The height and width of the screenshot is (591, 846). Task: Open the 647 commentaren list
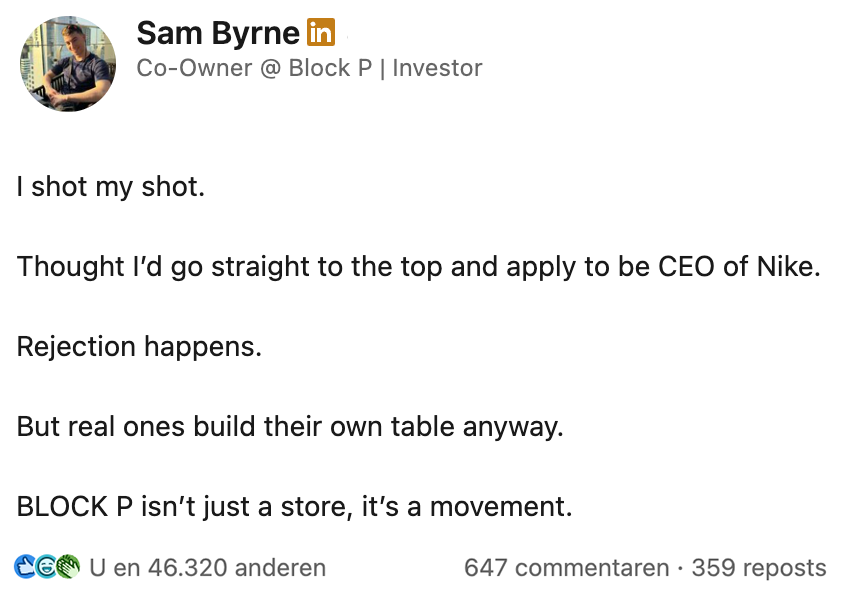coord(566,568)
